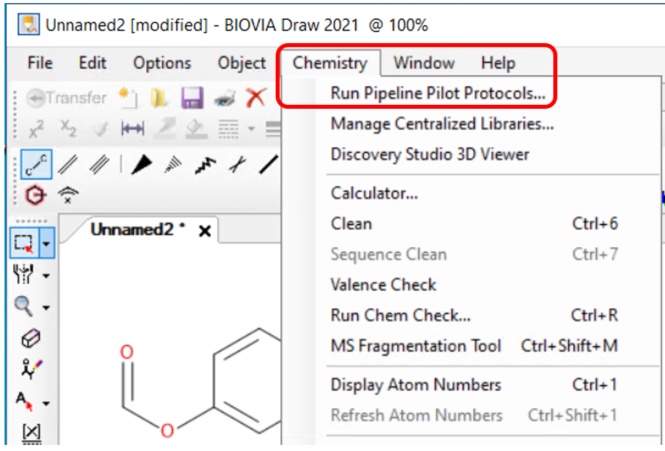
Task: Create a new document with New icon
Action: coord(128,98)
